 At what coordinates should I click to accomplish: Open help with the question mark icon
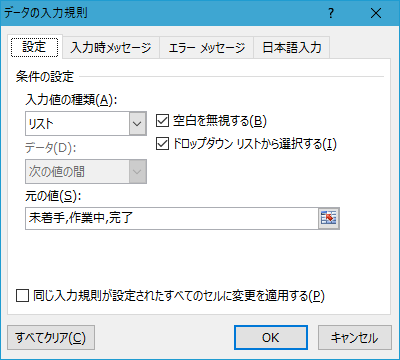point(331,13)
